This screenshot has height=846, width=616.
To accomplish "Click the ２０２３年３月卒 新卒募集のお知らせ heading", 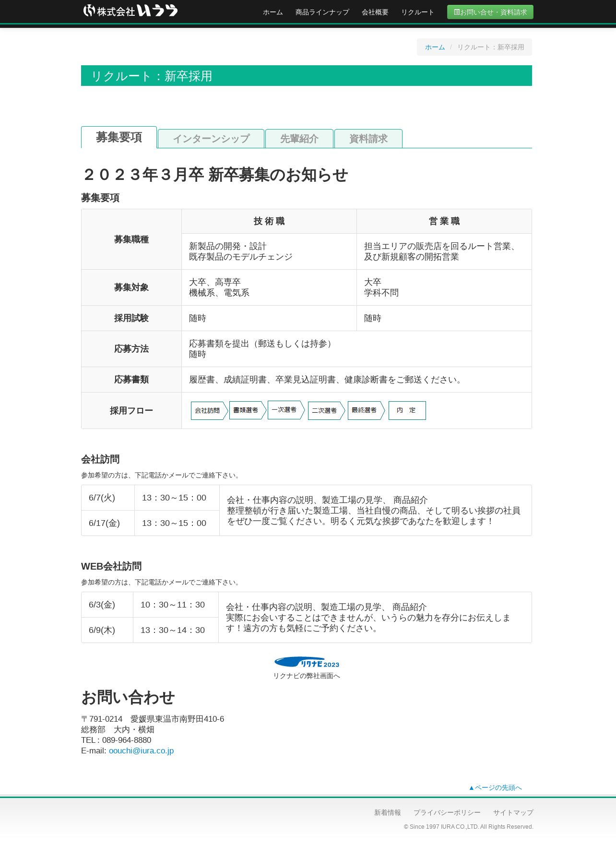I will (x=214, y=175).
